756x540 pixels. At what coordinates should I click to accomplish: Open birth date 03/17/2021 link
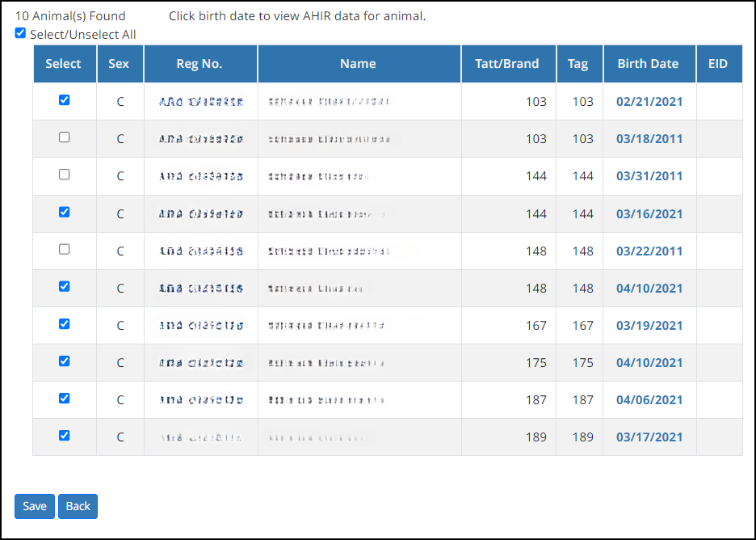(649, 437)
